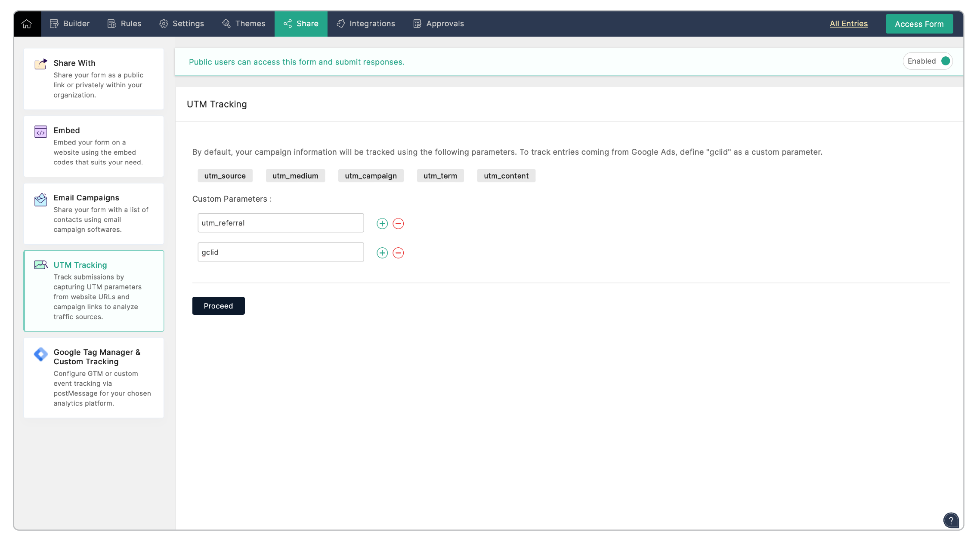Screen dimensions: 980x547
Task: Click the Embed code icon
Action: click(x=40, y=132)
